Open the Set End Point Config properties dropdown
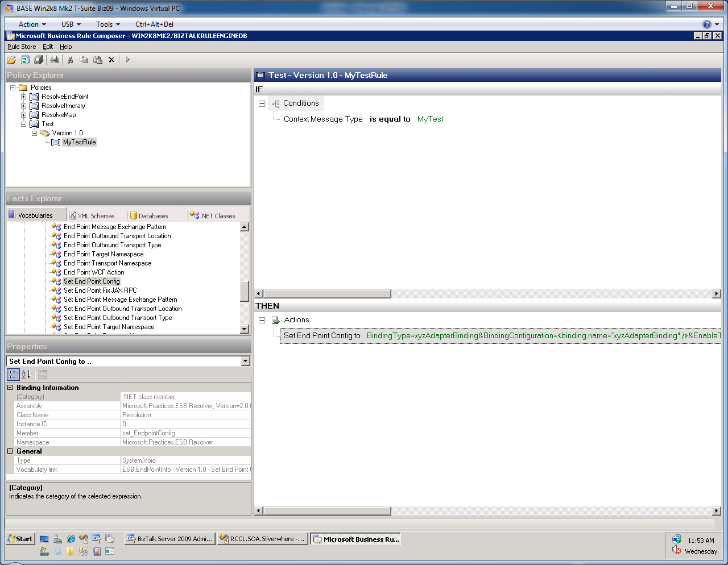 [245, 361]
